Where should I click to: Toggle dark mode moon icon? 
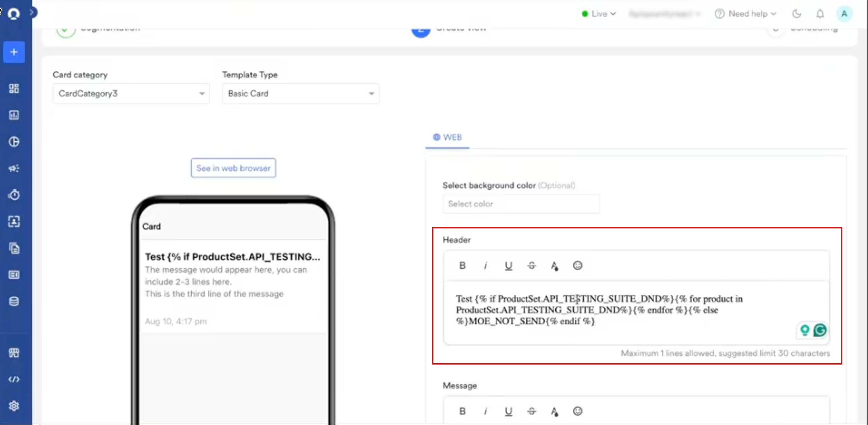coord(797,14)
